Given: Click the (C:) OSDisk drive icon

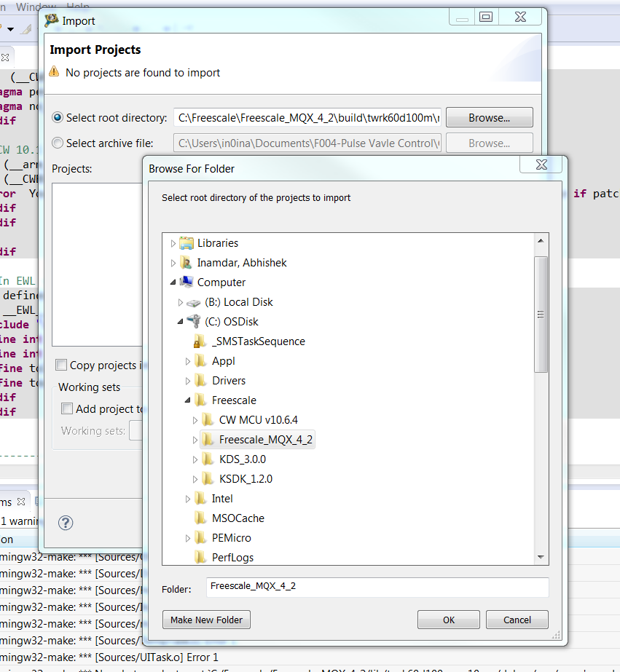Looking at the screenshot, I should click(x=194, y=321).
